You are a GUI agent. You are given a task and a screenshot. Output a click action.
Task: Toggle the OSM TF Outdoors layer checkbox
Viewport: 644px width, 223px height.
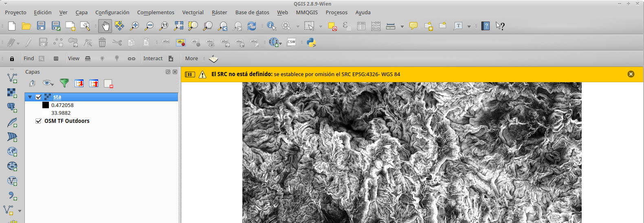(38, 121)
